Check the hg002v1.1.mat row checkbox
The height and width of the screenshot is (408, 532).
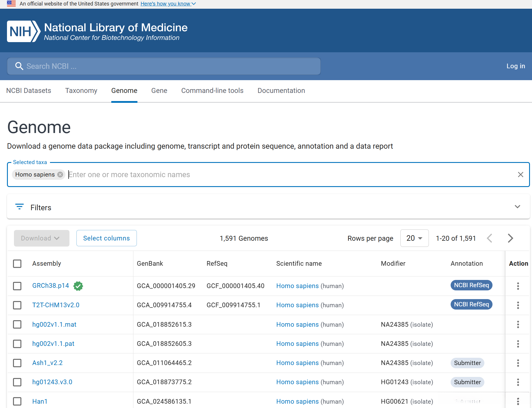17,324
